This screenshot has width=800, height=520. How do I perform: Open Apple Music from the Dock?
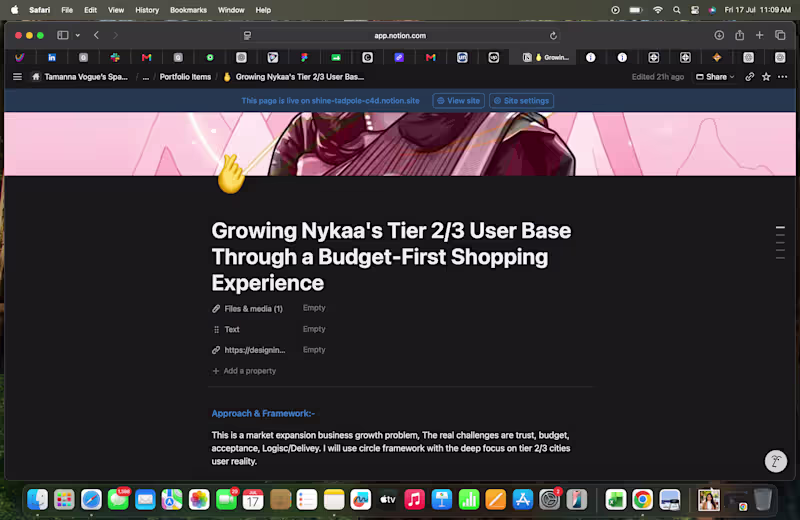[414, 500]
